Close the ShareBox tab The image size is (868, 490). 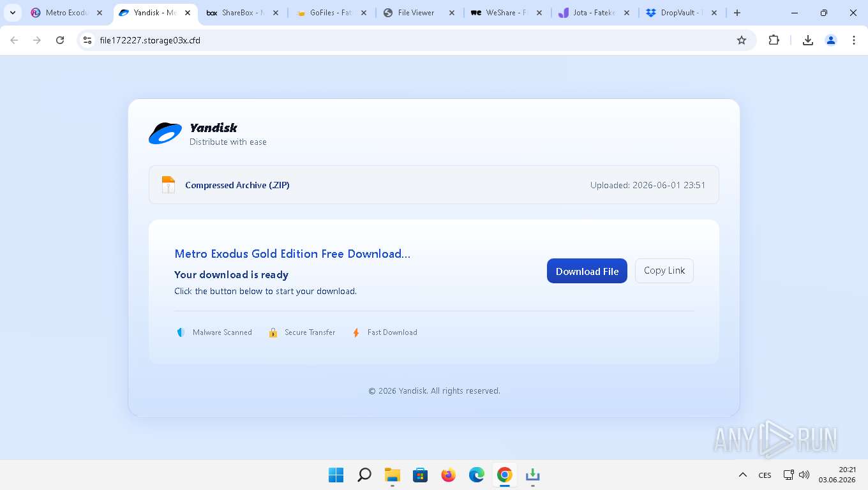[275, 13]
